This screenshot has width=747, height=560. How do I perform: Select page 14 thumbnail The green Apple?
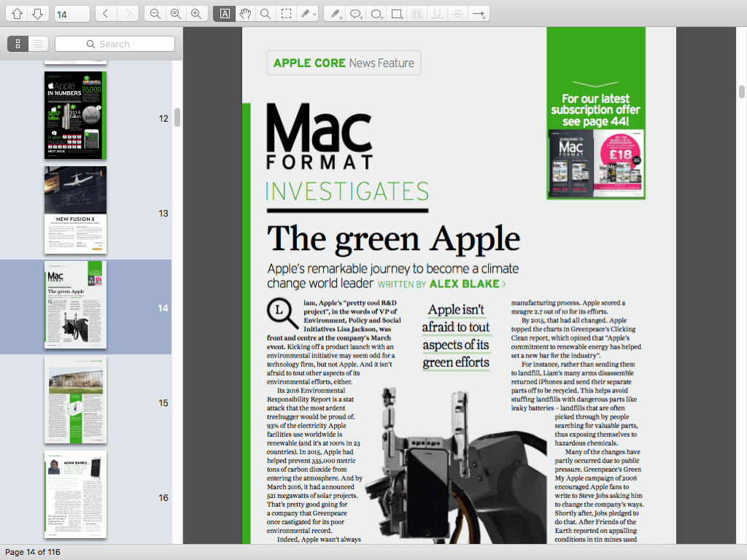coord(75,305)
